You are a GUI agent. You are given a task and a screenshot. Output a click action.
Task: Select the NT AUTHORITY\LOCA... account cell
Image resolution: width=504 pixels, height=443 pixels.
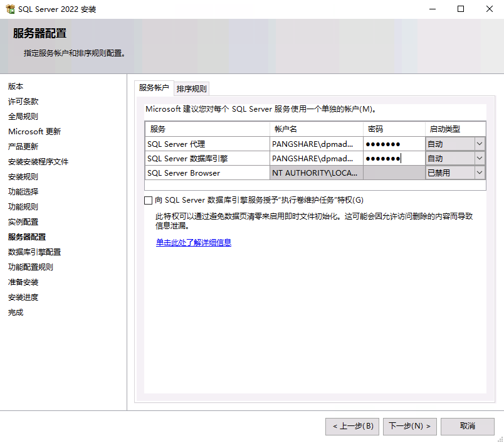[x=317, y=173]
